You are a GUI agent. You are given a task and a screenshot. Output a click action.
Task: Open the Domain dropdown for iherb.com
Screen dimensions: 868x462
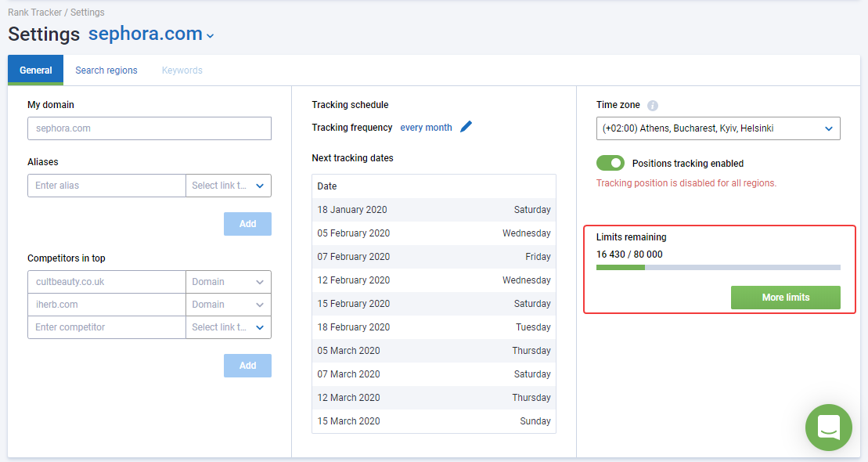(228, 305)
